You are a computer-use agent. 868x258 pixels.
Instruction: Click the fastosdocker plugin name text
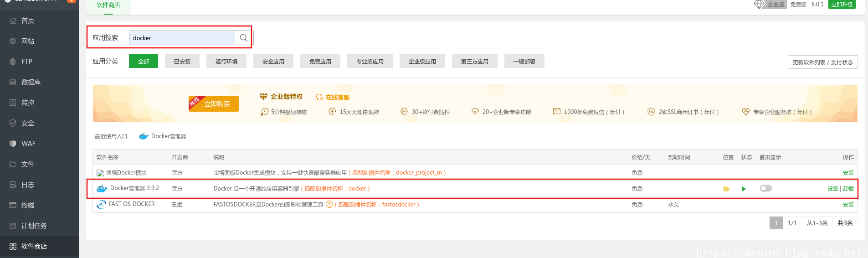[x=399, y=205]
